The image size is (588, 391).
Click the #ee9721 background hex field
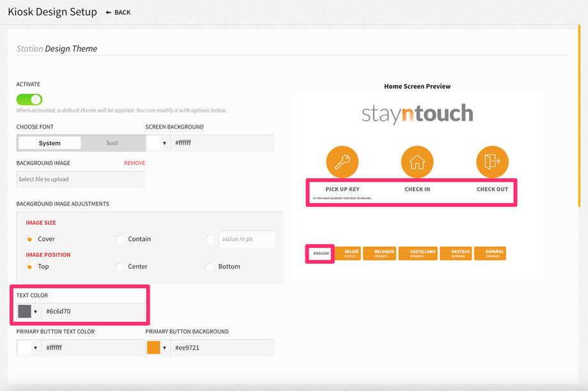pos(222,348)
